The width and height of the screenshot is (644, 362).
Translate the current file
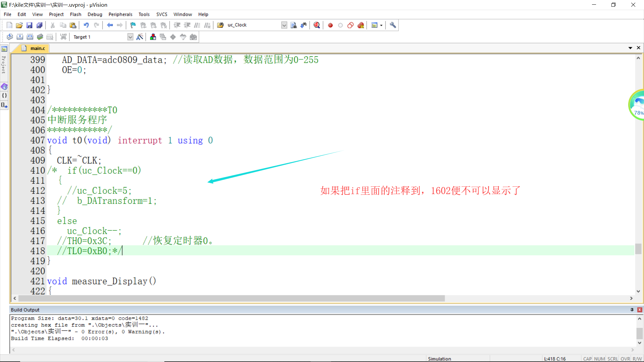(10, 37)
